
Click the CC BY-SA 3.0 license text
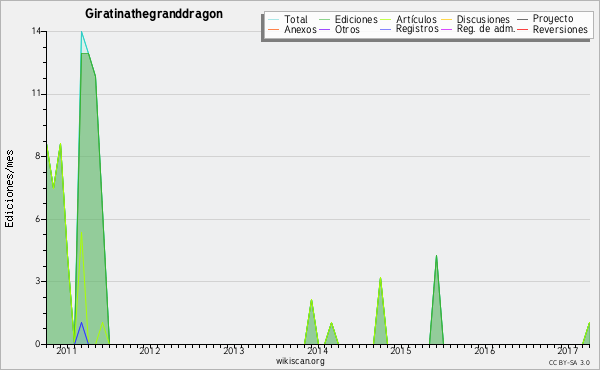569,362
